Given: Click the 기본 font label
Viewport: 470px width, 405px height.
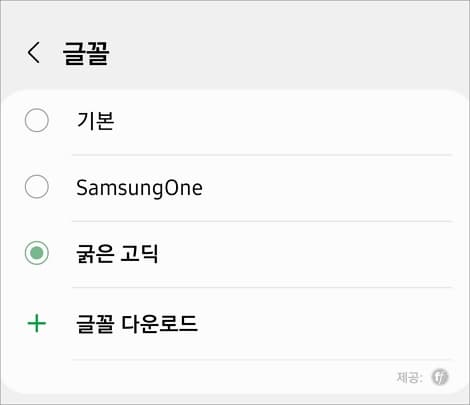Looking at the screenshot, I should click(x=95, y=120).
